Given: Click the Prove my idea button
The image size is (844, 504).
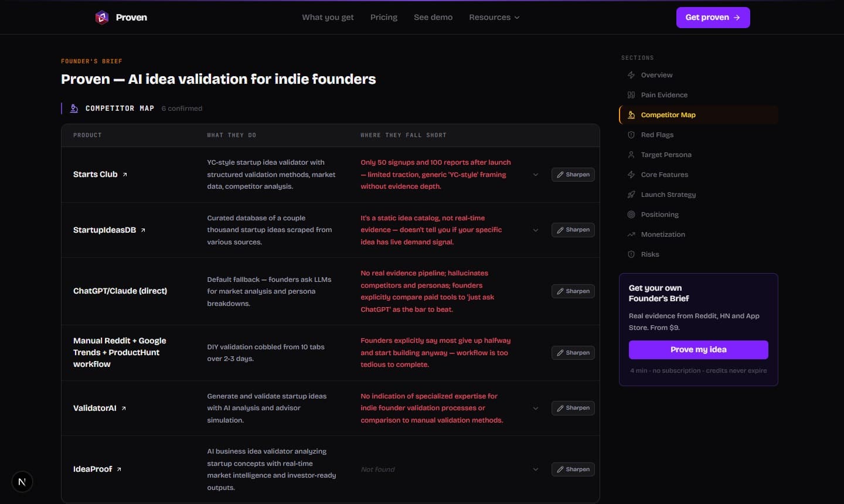Looking at the screenshot, I should coord(699,350).
